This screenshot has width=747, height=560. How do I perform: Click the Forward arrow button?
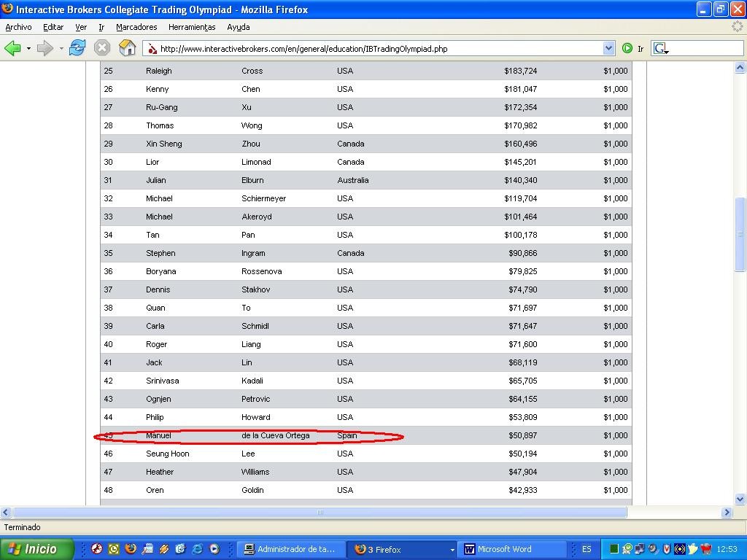[x=44, y=49]
